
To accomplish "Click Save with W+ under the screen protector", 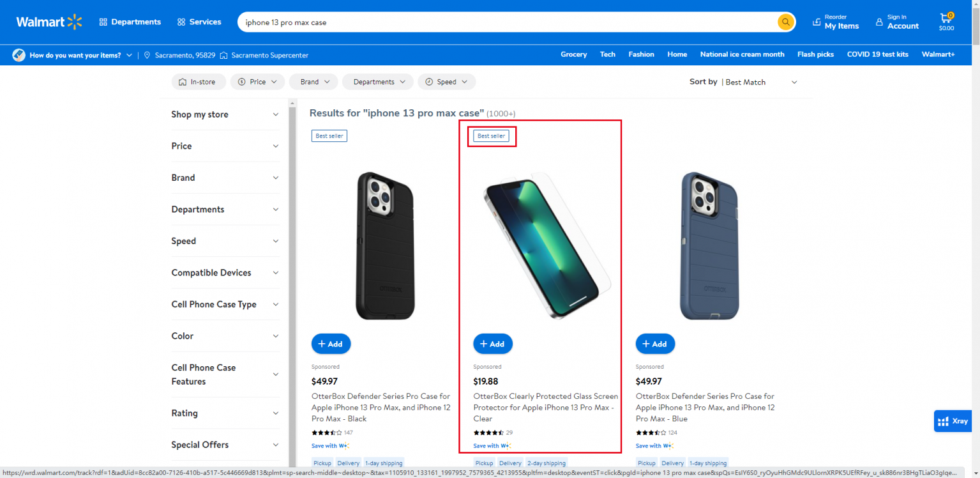I will point(492,445).
